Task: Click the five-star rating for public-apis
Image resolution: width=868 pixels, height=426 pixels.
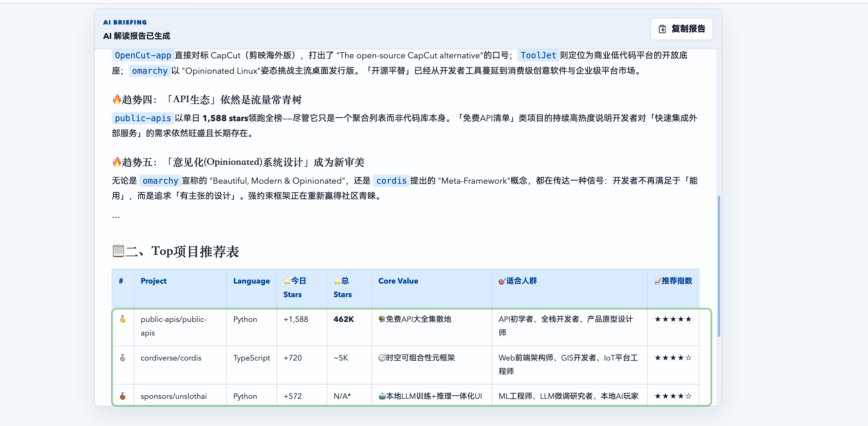Action: point(673,319)
